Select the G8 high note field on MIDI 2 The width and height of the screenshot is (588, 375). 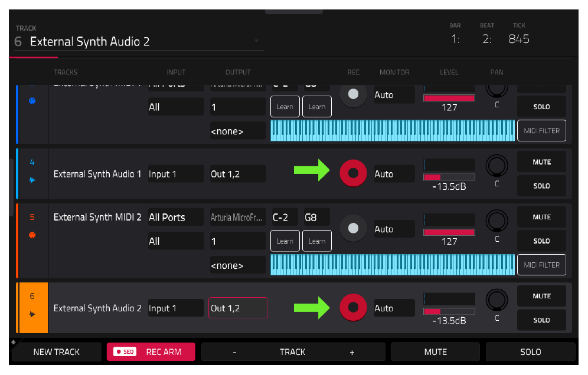pyautogui.click(x=316, y=218)
